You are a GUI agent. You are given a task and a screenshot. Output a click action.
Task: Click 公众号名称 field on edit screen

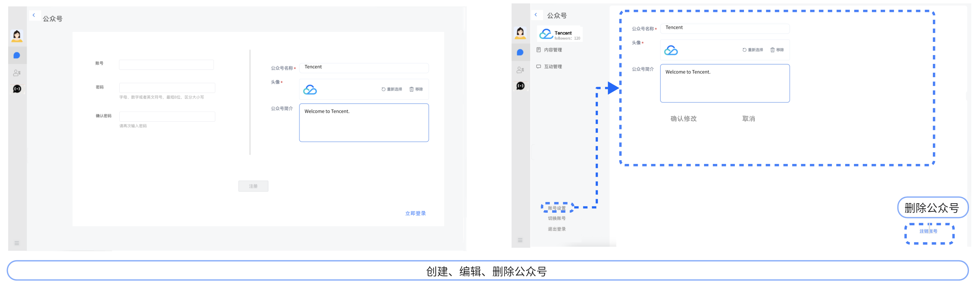pyautogui.click(x=725, y=28)
